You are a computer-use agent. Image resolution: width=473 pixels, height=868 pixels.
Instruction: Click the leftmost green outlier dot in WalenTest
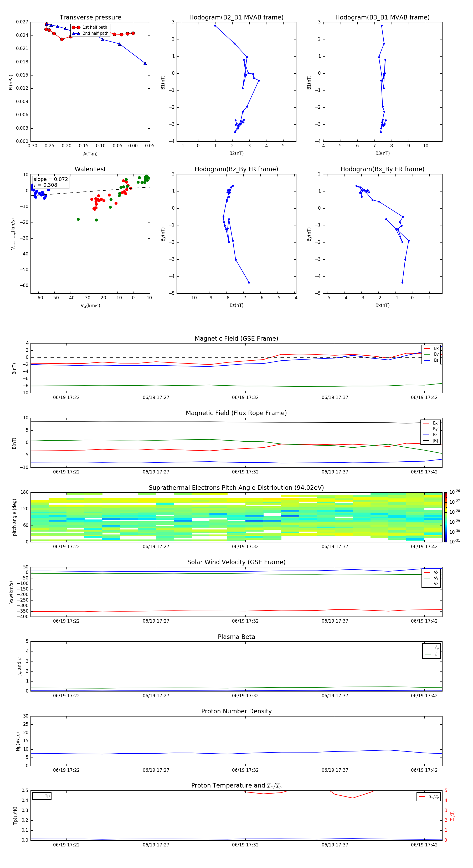pyautogui.click(x=78, y=219)
